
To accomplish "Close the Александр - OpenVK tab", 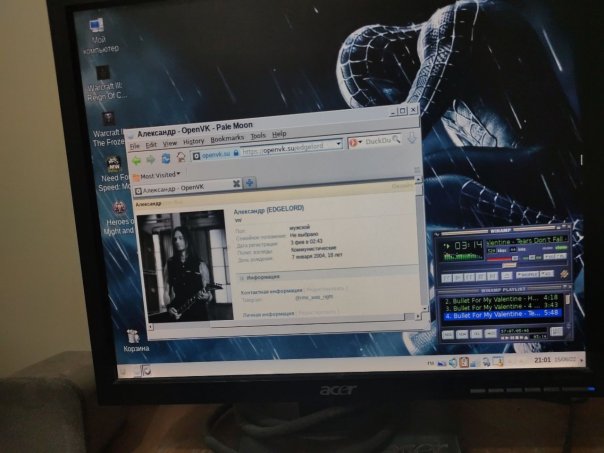I will 237,184.
